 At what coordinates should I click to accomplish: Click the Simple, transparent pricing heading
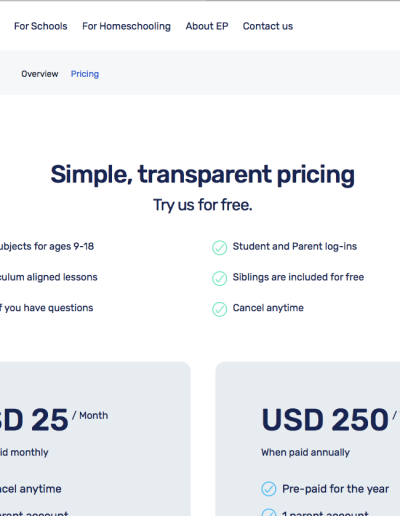[x=203, y=175]
